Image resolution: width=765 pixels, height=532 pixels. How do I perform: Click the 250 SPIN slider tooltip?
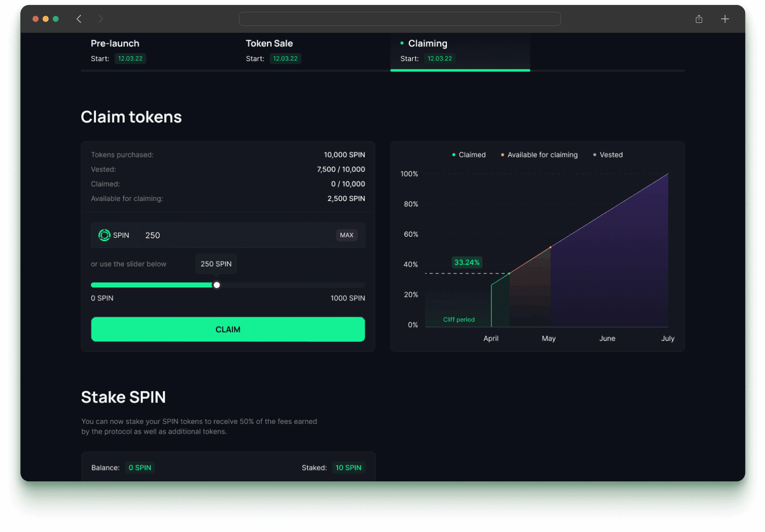point(216,264)
